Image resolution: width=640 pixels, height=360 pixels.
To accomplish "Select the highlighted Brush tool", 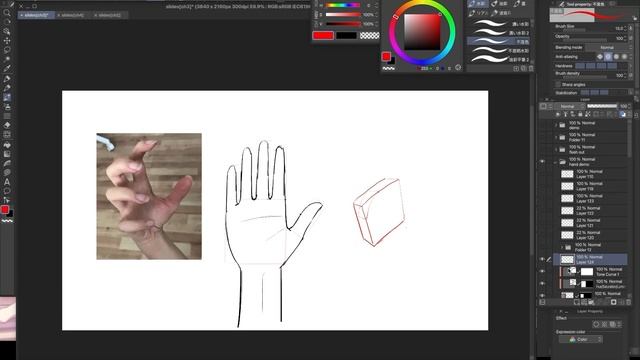I will pos(7,97).
